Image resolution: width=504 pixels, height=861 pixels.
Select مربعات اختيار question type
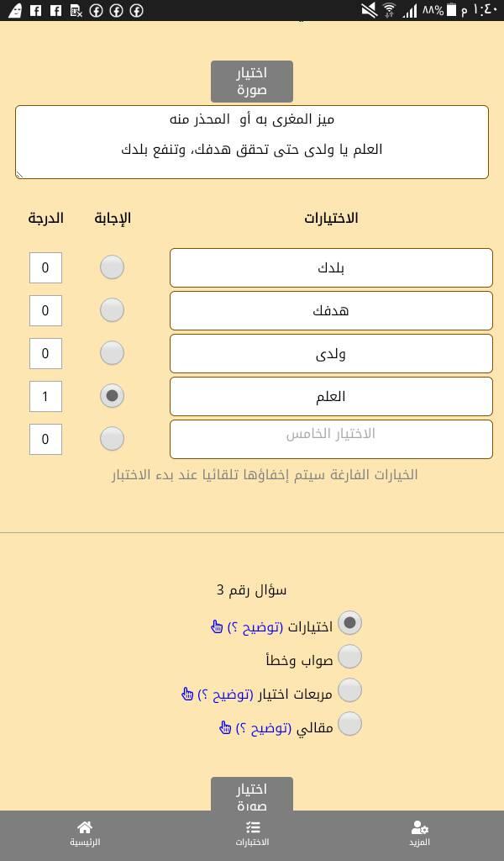coord(349,690)
